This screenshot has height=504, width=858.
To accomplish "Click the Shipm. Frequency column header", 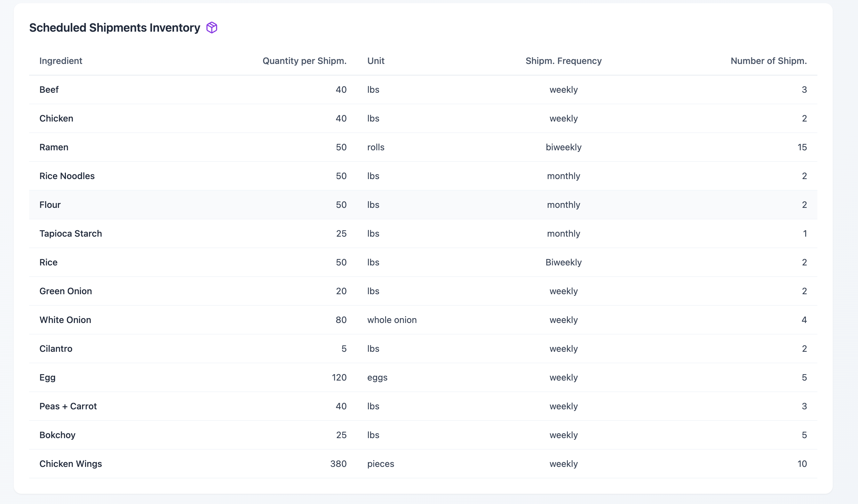I will (563, 61).
